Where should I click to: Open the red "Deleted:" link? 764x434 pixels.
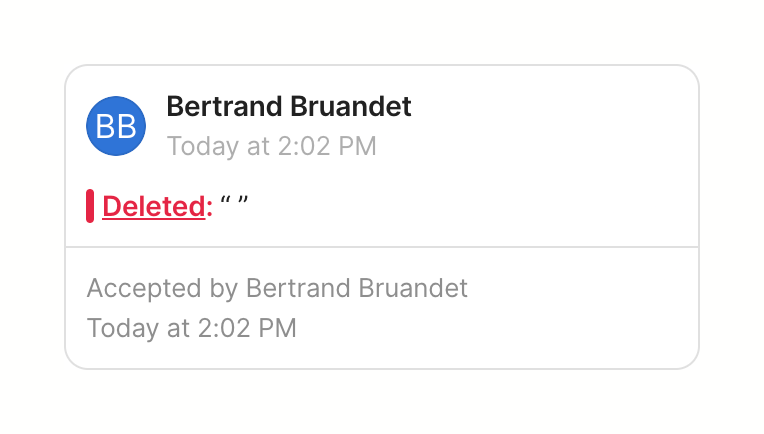[153, 206]
